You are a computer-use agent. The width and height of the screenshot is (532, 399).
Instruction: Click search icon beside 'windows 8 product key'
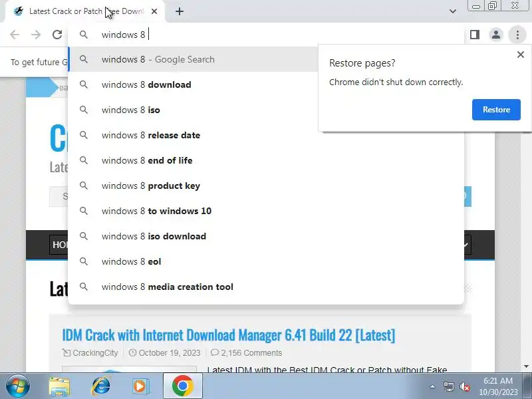84,186
